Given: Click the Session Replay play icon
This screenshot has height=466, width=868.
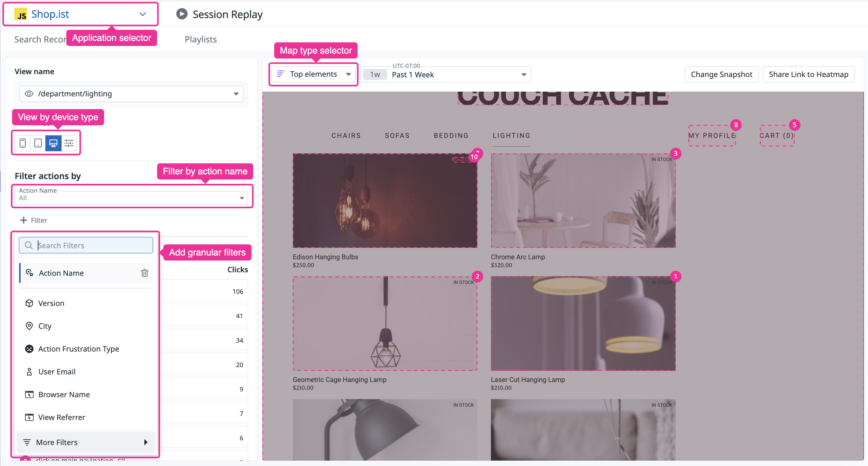Looking at the screenshot, I should coord(181,14).
